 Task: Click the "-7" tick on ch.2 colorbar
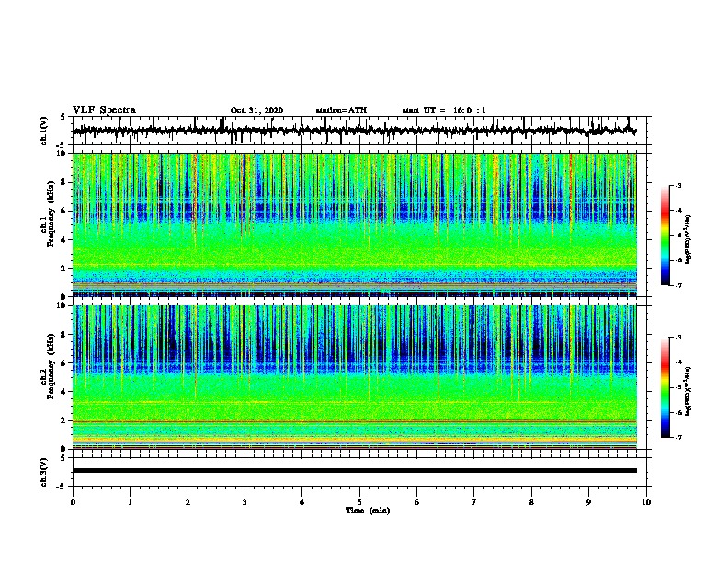[x=678, y=437]
